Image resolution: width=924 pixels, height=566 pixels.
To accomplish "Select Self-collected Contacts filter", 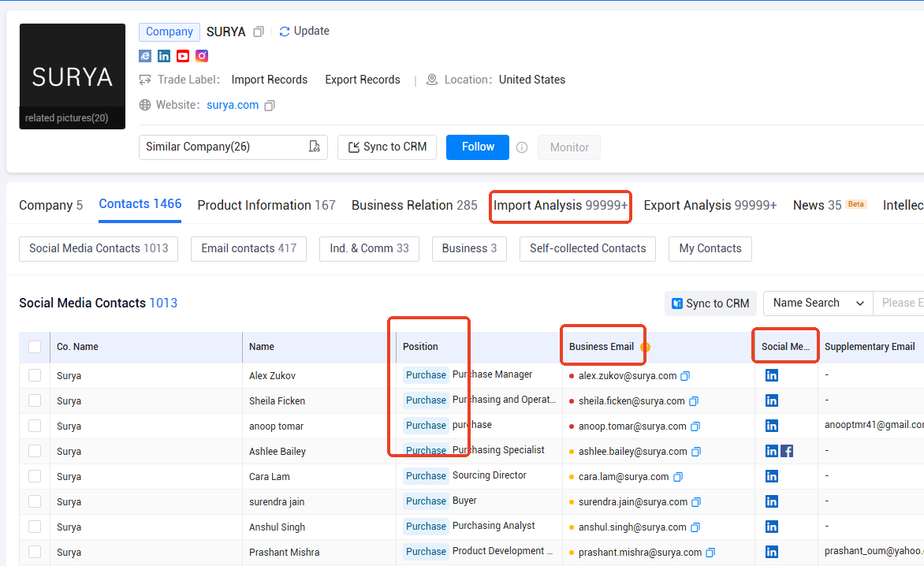I will tap(587, 248).
